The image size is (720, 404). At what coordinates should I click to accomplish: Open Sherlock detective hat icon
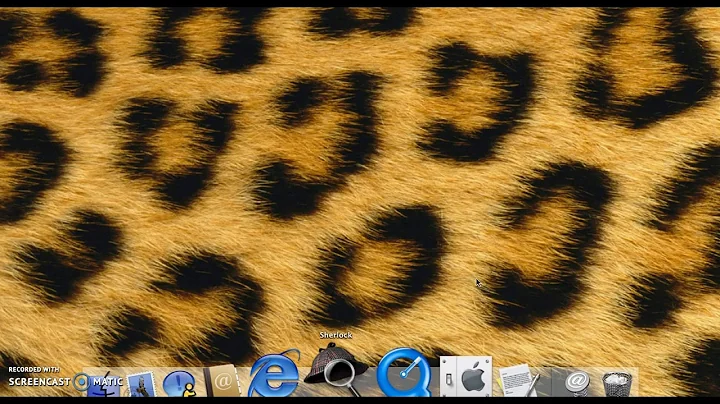coord(336,370)
